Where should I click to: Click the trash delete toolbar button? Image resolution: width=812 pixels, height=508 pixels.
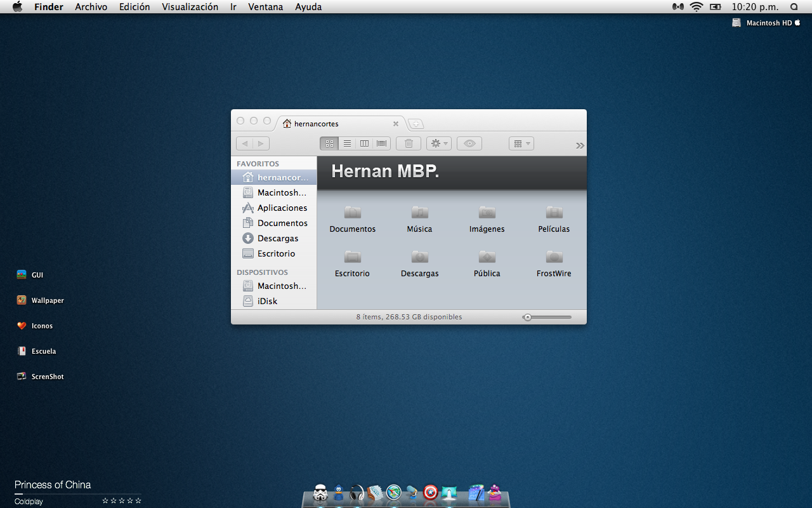tap(409, 144)
